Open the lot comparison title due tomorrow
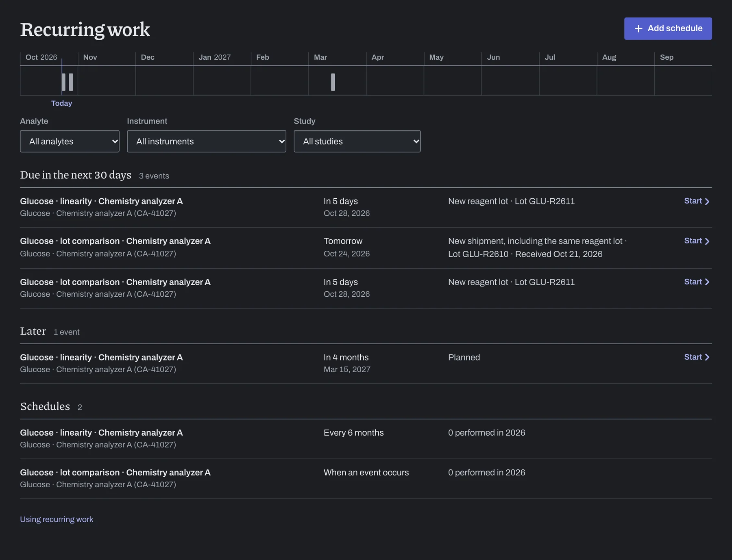The height and width of the screenshot is (560, 732). 115,241
